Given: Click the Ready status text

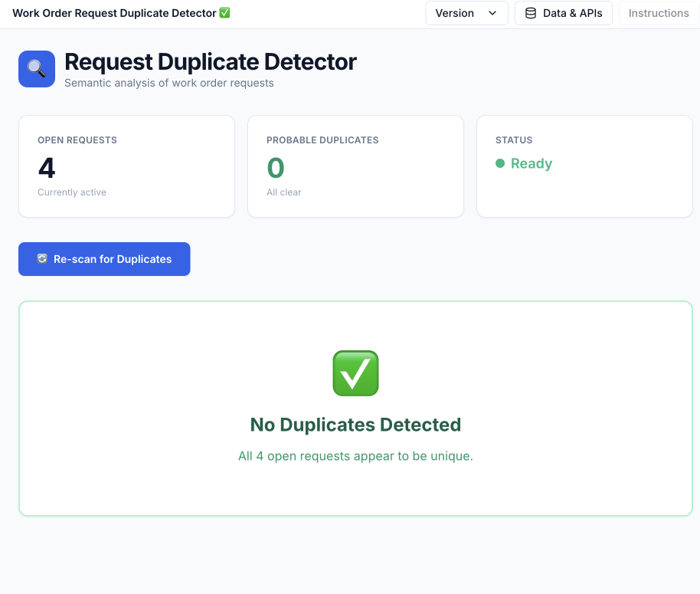Looking at the screenshot, I should pos(532,163).
